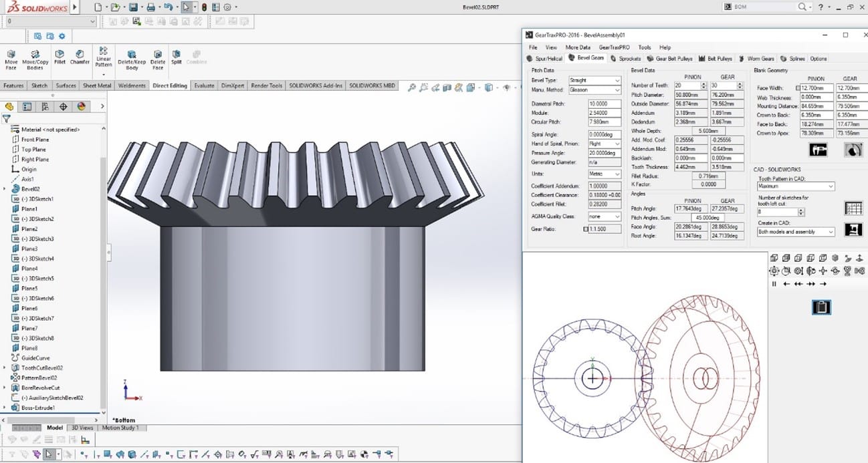Open the More Data menu
This screenshot has width=868, height=463.
[577, 47]
